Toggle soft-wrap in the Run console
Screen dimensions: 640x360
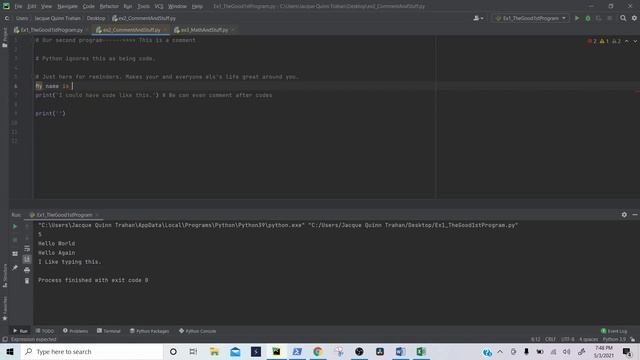click(x=27, y=249)
